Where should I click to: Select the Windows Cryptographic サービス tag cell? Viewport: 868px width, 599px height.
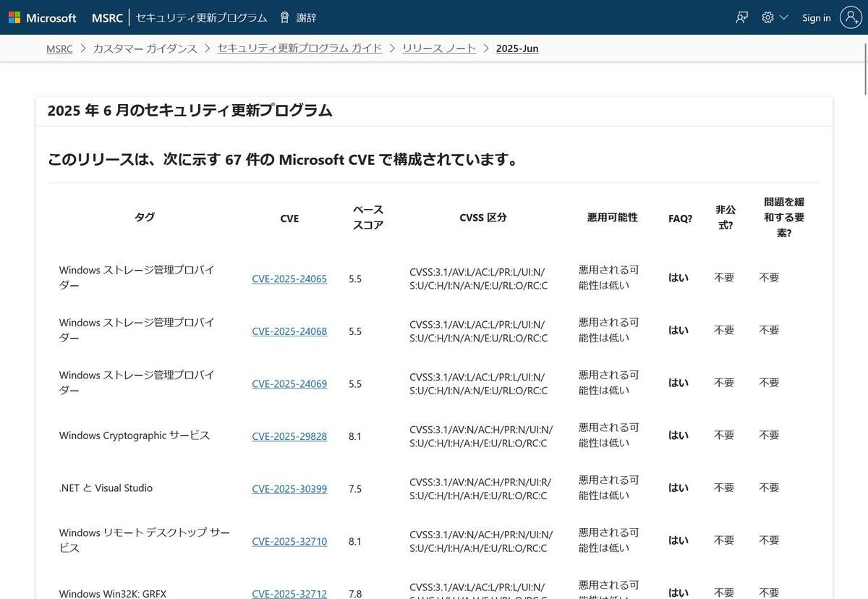(x=135, y=436)
